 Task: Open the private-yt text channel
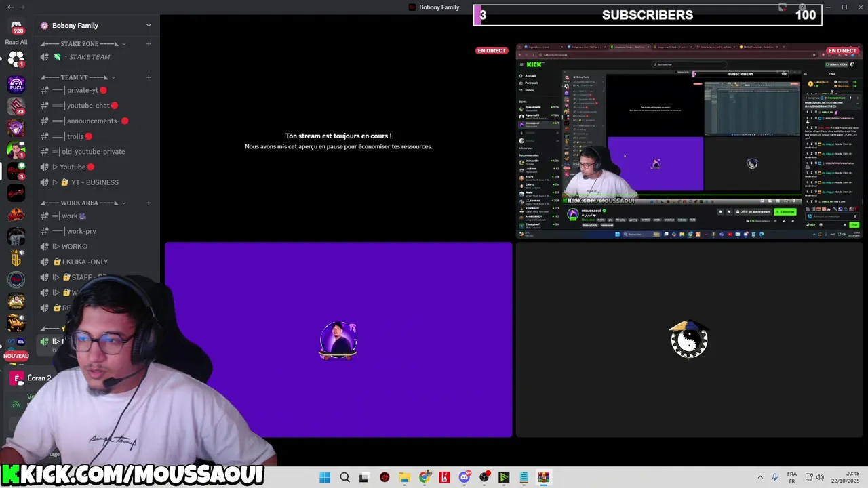point(96,90)
